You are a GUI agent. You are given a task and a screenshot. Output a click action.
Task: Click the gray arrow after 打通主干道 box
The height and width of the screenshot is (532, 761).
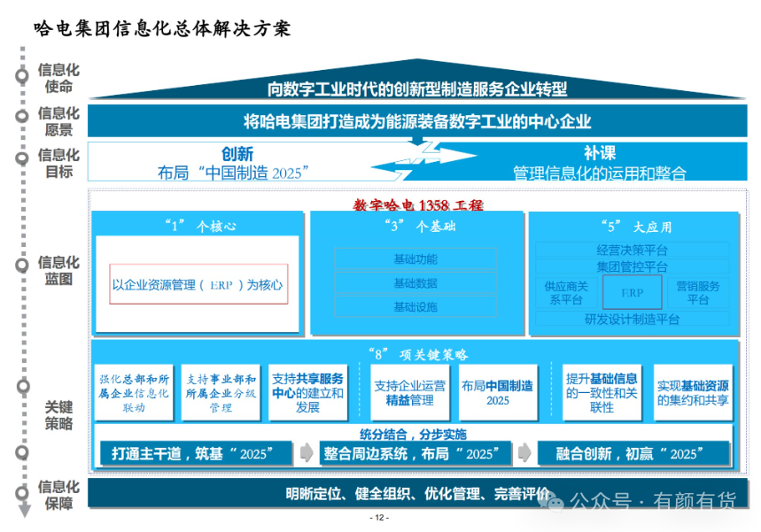[307, 452]
